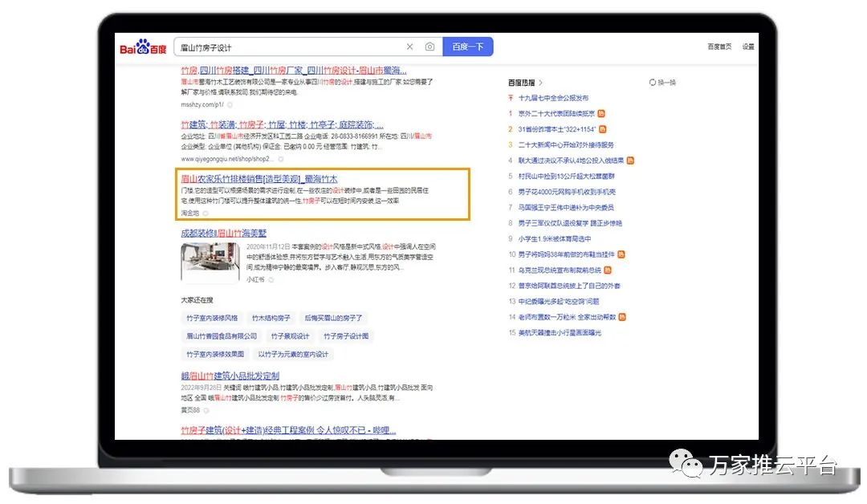
Task: Click the refresh icon beside 换一换
Action: point(652,83)
